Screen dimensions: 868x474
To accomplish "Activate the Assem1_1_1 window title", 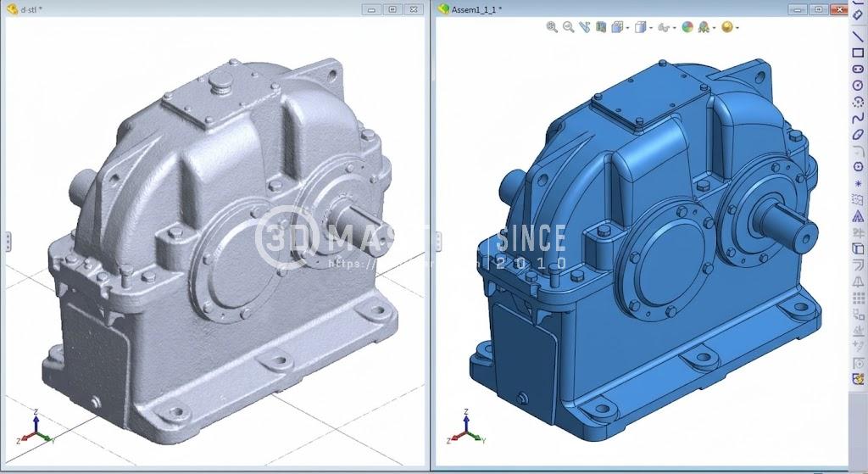I will tap(476, 9).
